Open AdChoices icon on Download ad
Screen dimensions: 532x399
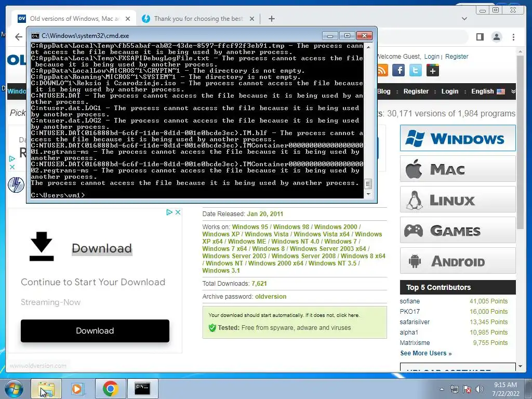[169, 212]
